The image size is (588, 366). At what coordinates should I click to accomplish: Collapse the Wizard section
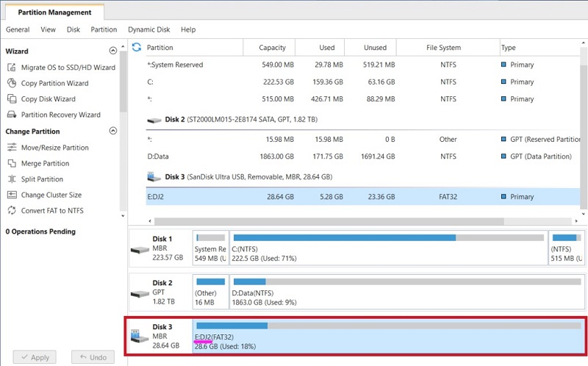112,51
